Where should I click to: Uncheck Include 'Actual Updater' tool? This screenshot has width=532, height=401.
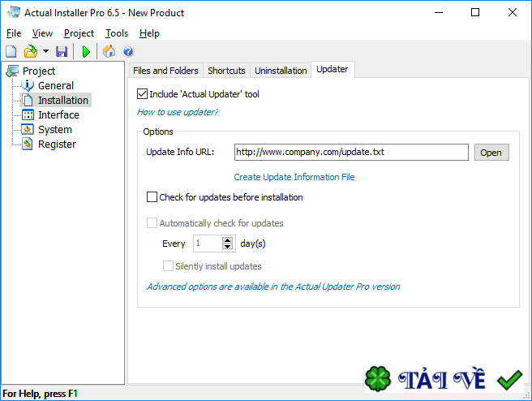click(x=142, y=93)
